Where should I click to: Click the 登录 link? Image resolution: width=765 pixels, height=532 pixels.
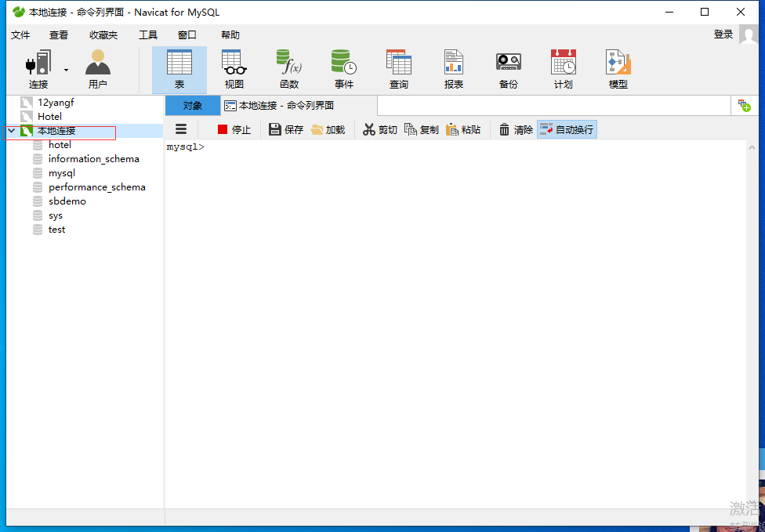point(723,34)
